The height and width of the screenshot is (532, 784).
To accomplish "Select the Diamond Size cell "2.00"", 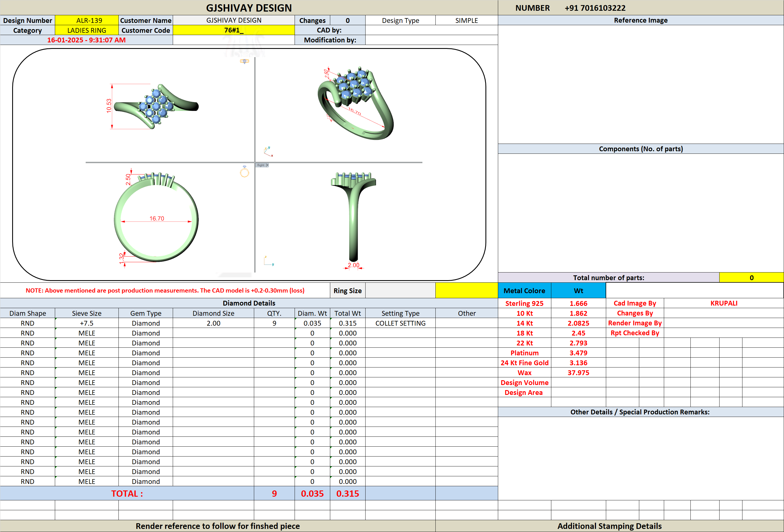I will pos(213,323).
